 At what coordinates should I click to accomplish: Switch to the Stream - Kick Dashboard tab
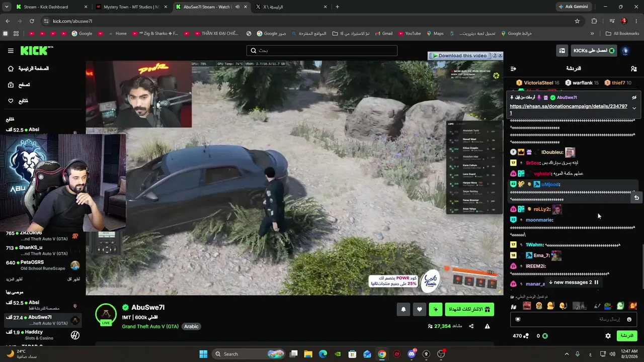pyautogui.click(x=52, y=7)
